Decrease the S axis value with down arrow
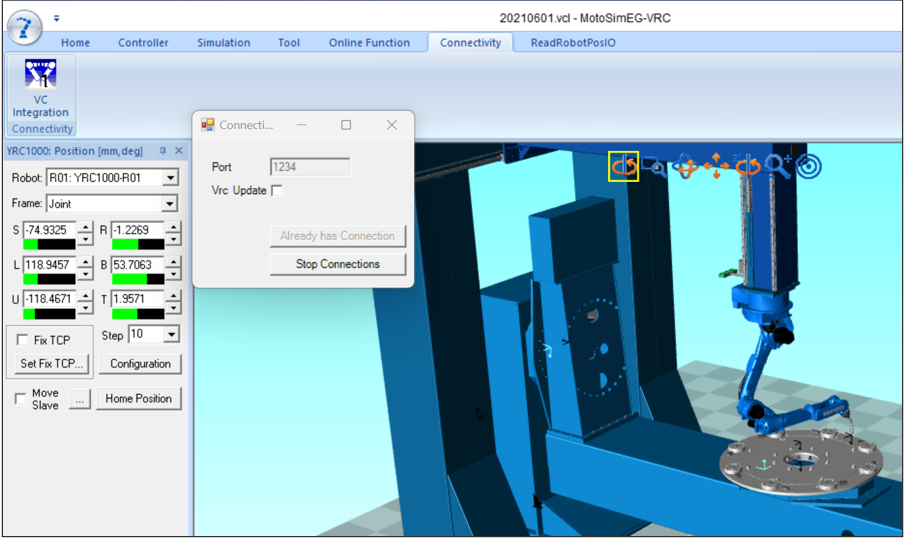The width and height of the screenshot is (904, 538). point(85,238)
